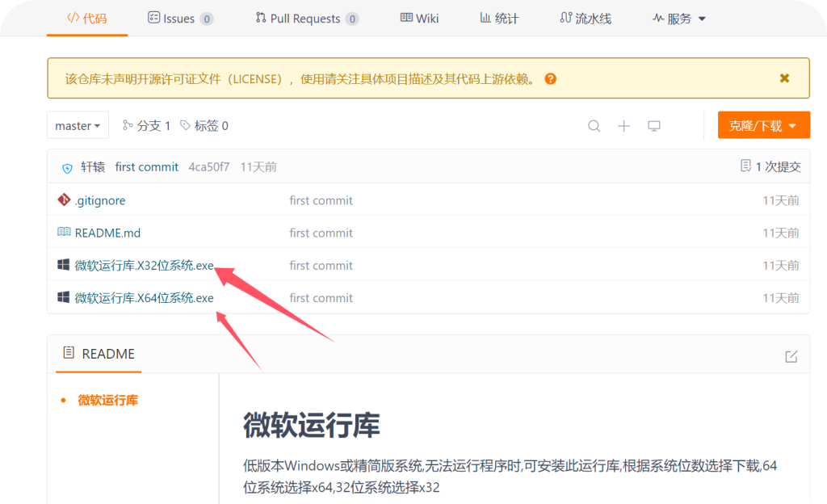Screen dimensions: 827x504
Task: Click the 微软运行库 README heading
Action: coord(311,426)
